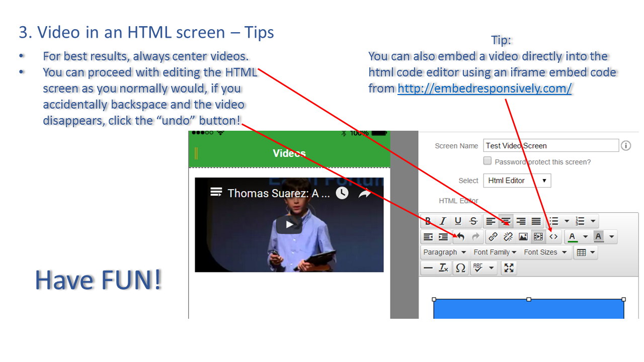The height and width of the screenshot is (362, 644).
Task: Insert a special character with Omega icon
Action: pyautogui.click(x=460, y=268)
